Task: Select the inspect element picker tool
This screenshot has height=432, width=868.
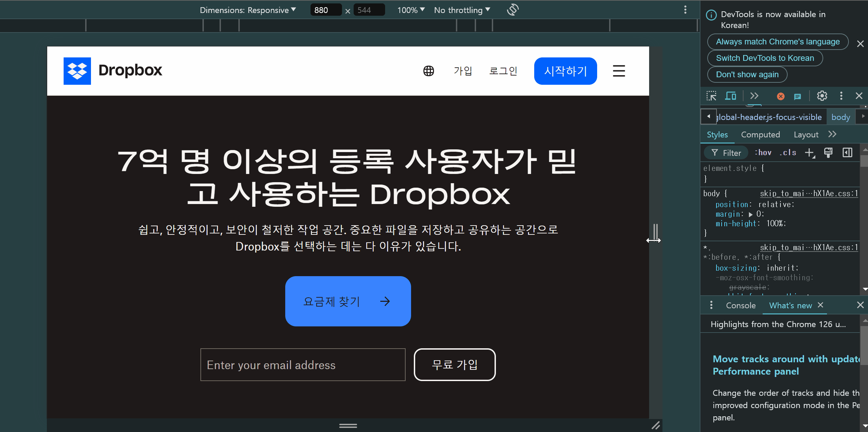Action: pyautogui.click(x=711, y=96)
